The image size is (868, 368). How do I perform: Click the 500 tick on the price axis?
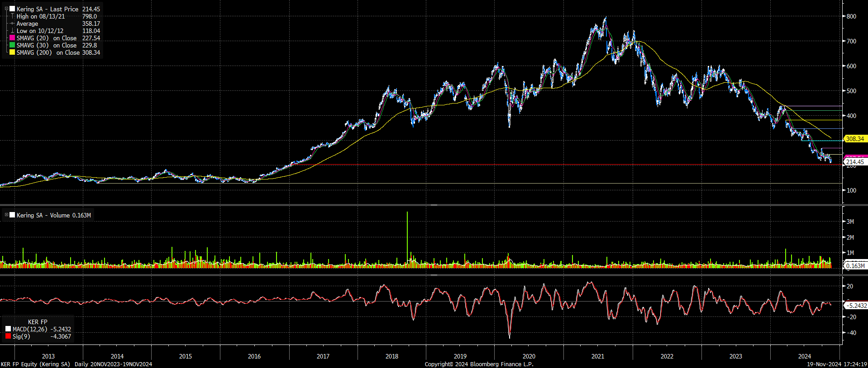851,91
